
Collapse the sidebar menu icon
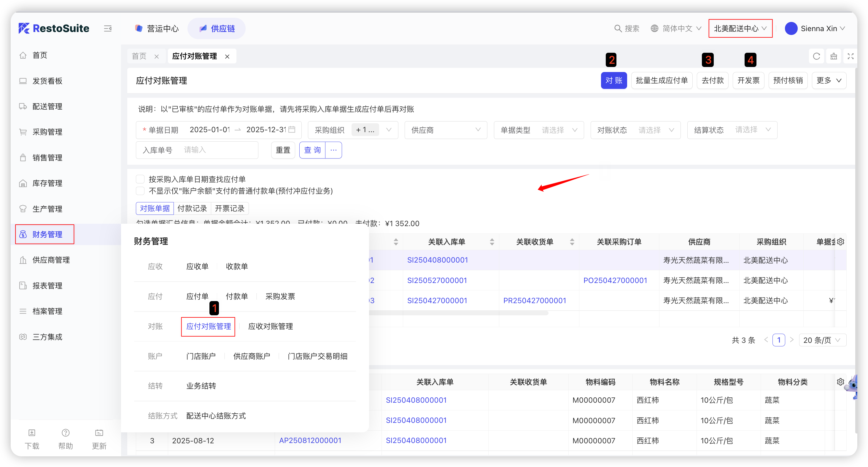(x=107, y=29)
